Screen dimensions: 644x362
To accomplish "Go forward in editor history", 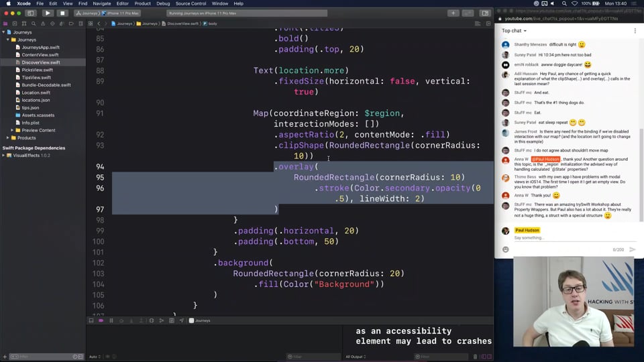I will [x=105, y=24].
